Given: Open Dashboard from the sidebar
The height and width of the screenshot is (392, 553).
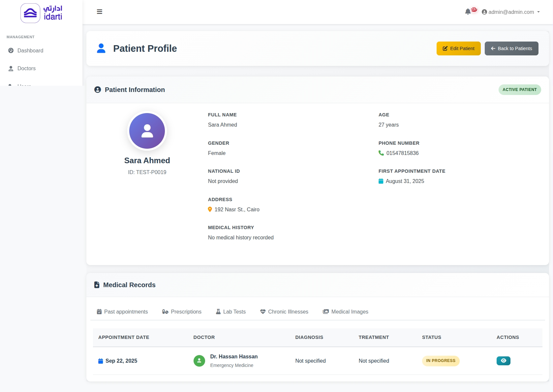Looking at the screenshot, I should [x=30, y=50].
